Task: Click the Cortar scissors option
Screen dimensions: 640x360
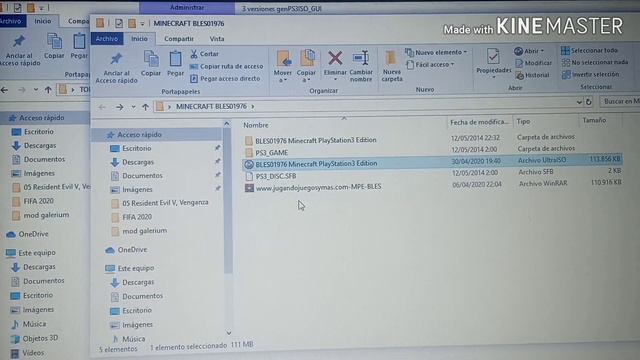Action: [204, 54]
